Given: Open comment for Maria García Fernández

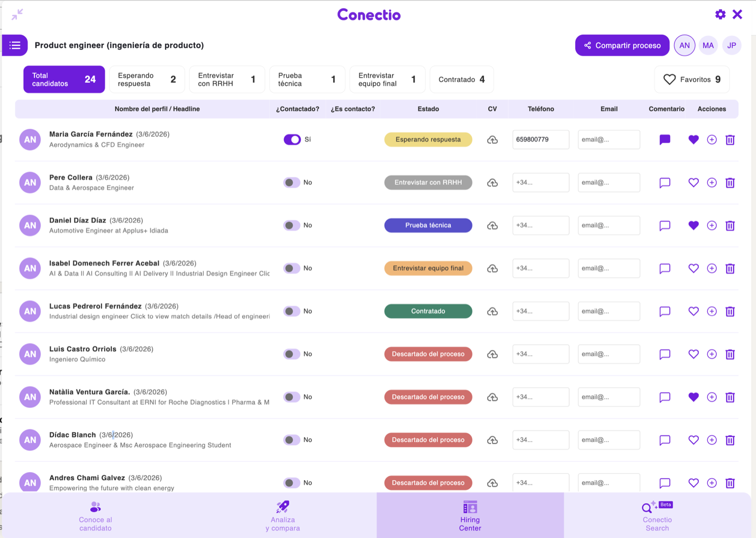Looking at the screenshot, I should [x=665, y=140].
